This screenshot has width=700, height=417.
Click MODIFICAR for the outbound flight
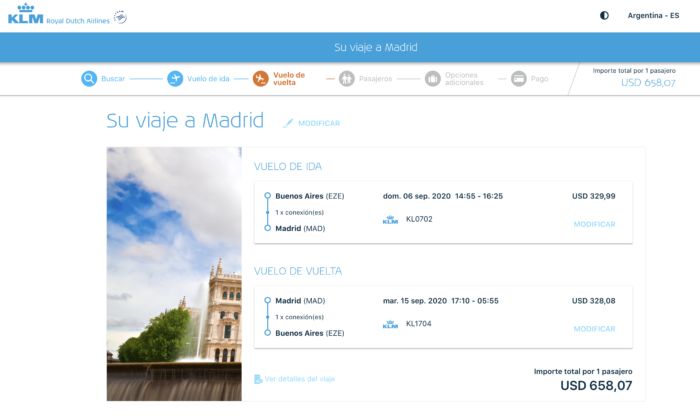594,224
